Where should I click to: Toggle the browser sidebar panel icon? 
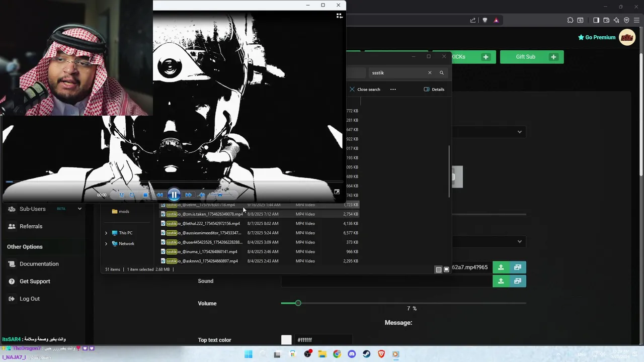point(596,21)
